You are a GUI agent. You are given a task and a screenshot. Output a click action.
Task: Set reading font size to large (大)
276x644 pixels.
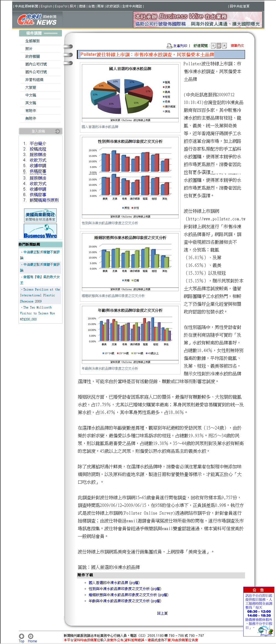[224, 46]
